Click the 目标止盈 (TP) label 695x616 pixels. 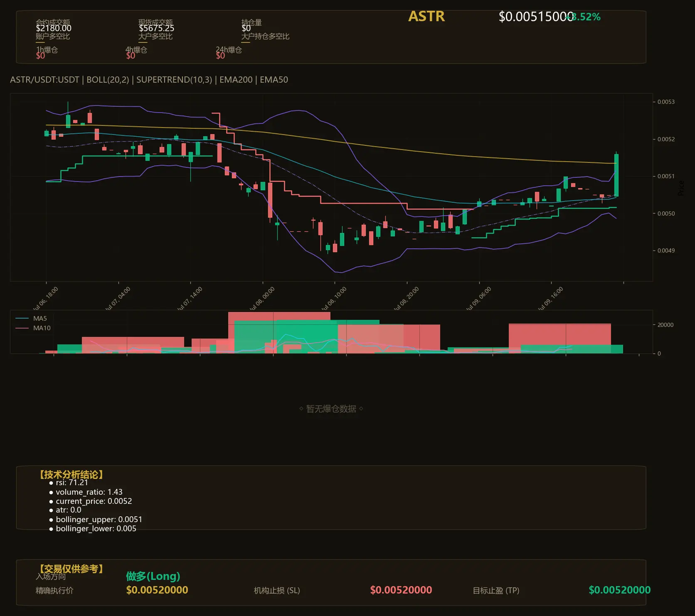(x=496, y=591)
